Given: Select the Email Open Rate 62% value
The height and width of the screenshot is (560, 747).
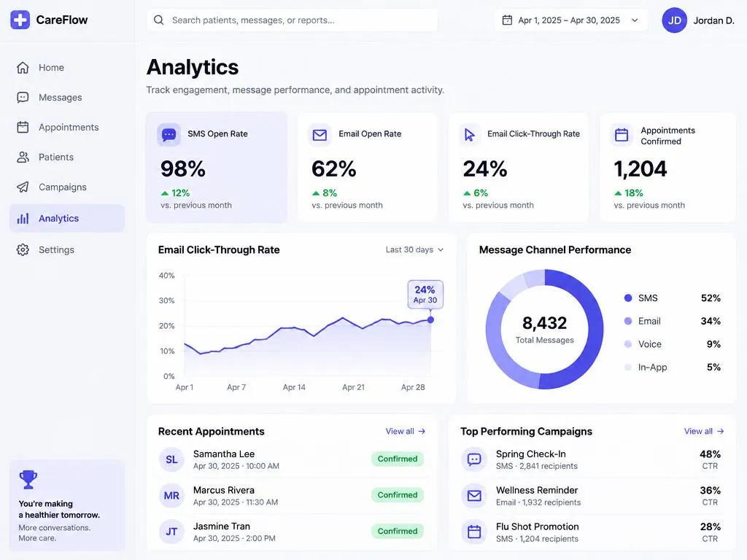Looking at the screenshot, I should (x=334, y=169).
